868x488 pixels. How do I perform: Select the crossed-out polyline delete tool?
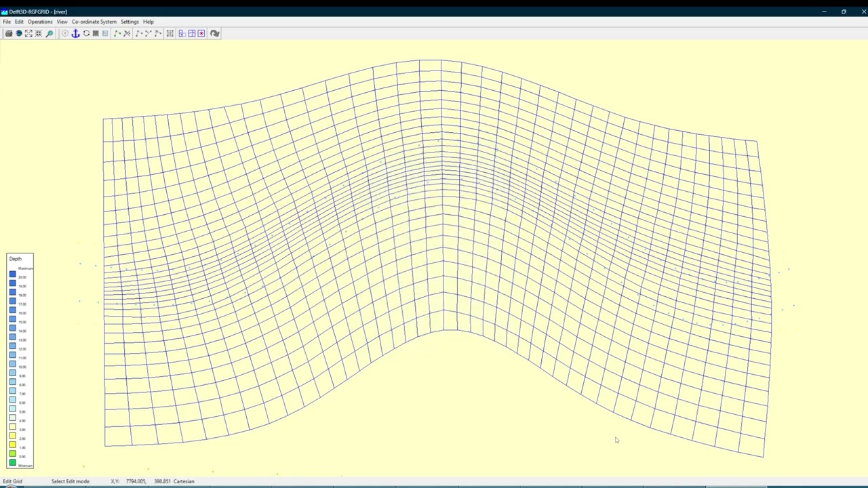pyautogui.click(x=127, y=33)
